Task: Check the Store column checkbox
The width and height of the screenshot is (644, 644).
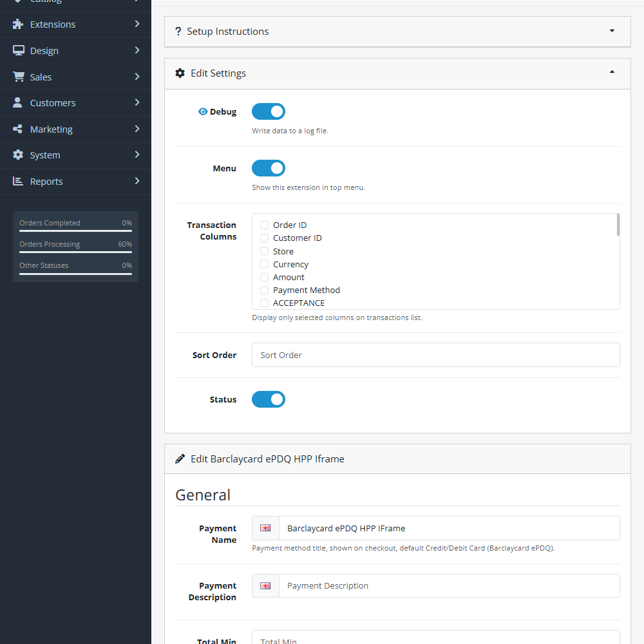Action: [265, 251]
